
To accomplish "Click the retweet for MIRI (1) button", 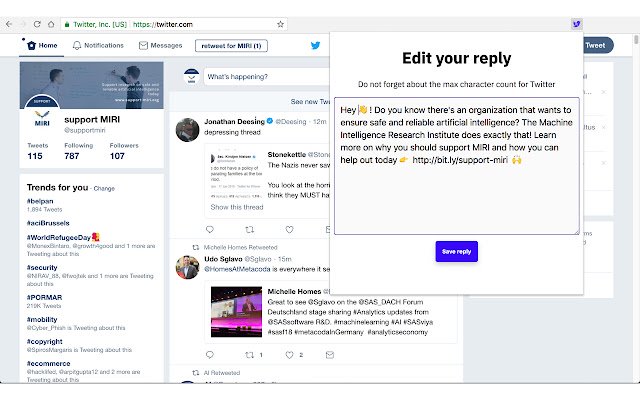I will pyautogui.click(x=231, y=46).
